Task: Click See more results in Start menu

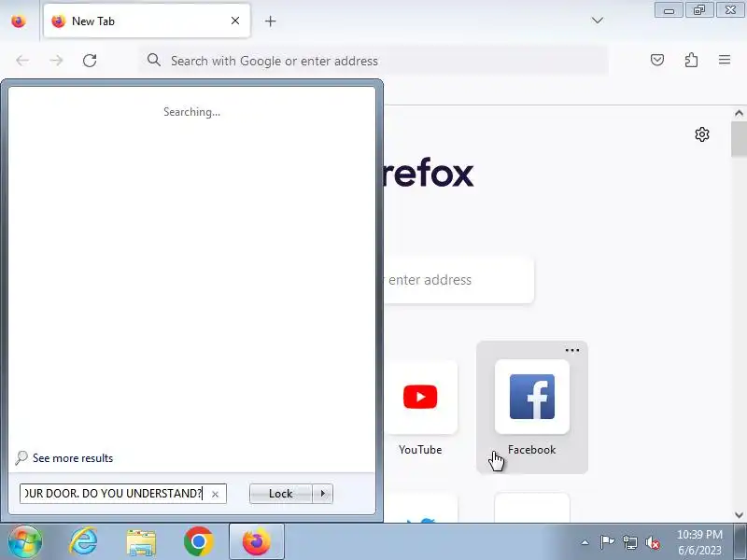Action: point(73,458)
